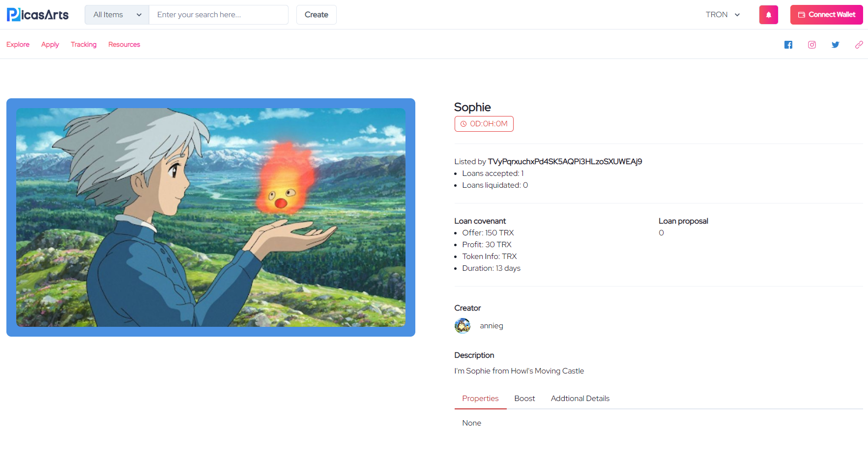Click the PicasArts logo
Screen dimensions: 868x460
38,15
